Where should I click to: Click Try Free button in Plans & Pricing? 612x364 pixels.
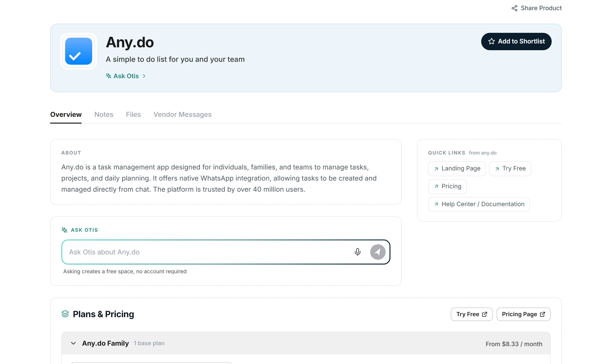[472, 314]
